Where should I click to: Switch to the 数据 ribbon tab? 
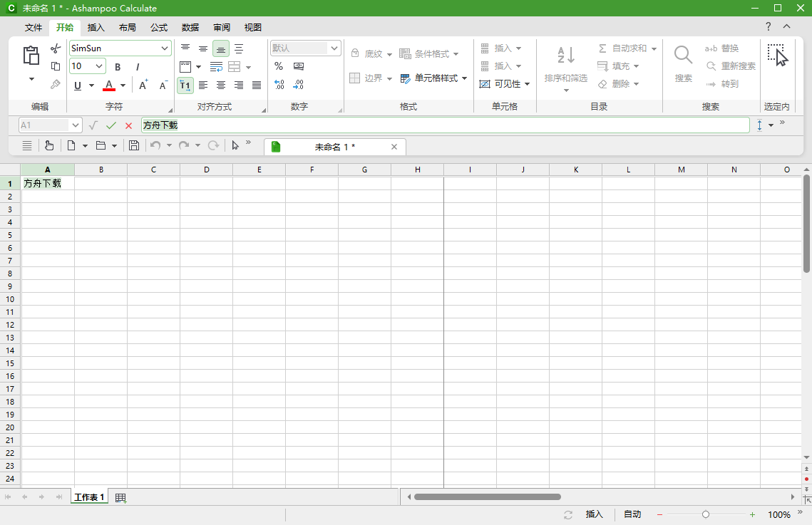(x=190, y=27)
